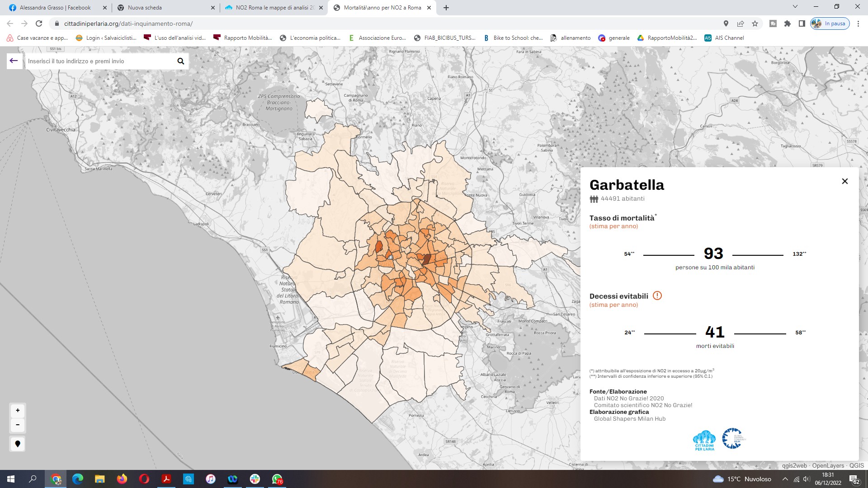The height and width of the screenshot is (488, 868).
Task: Open Login Salvaiciclisti bookmark
Action: click(106, 38)
